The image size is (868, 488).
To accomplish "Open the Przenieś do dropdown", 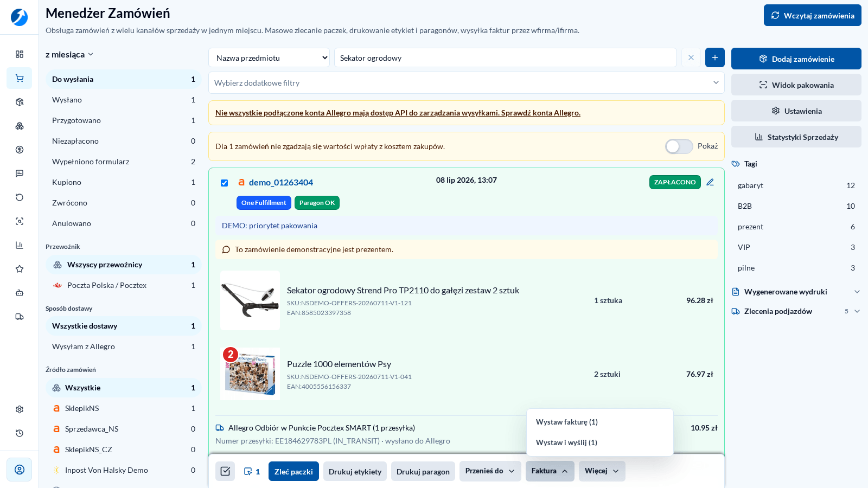I will pyautogui.click(x=490, y=471).
